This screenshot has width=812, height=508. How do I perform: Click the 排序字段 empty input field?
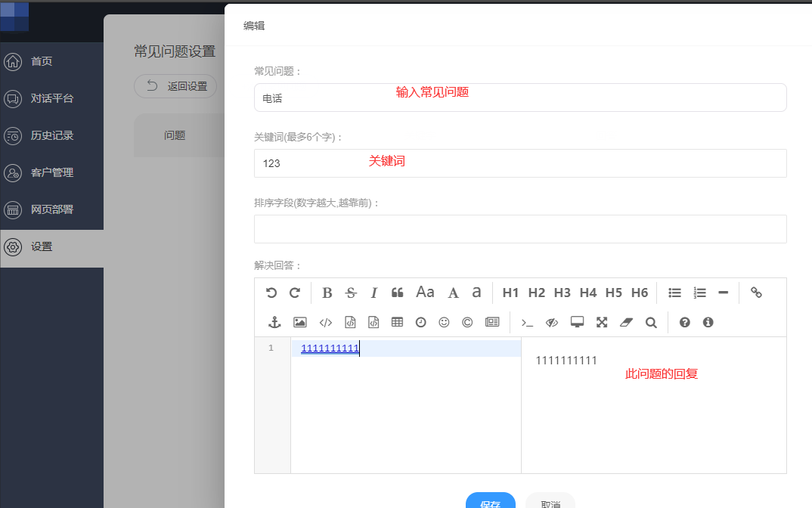(x=520, y=229)
